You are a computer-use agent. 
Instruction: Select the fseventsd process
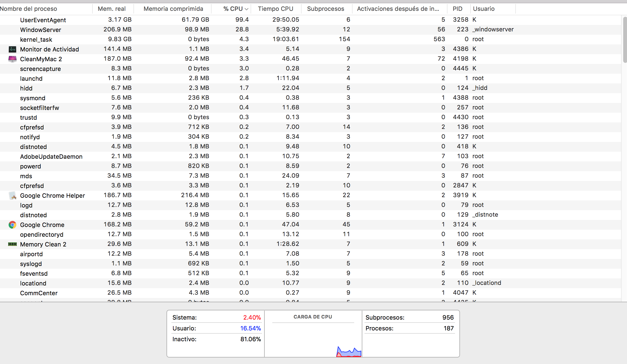click(311, 273)
